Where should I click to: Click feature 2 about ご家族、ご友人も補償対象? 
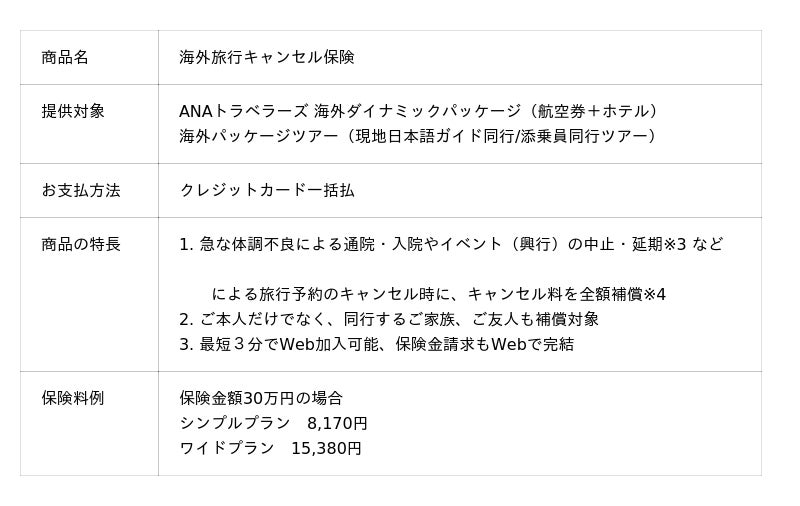(x=389, y=319)
